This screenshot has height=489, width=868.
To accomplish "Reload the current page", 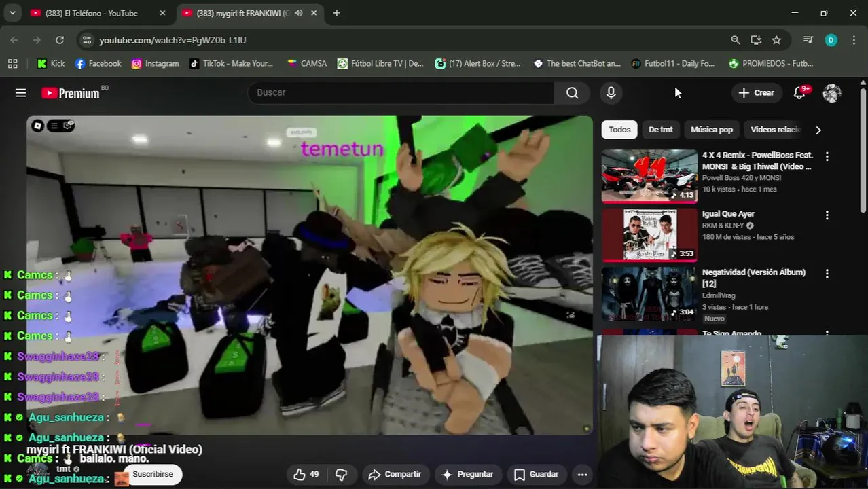I will [x=60, y=40].
